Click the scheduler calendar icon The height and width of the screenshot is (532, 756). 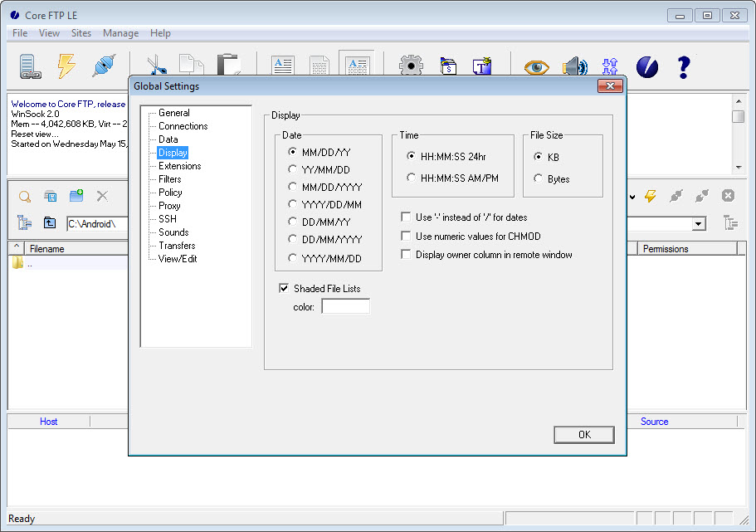(448, 66)
